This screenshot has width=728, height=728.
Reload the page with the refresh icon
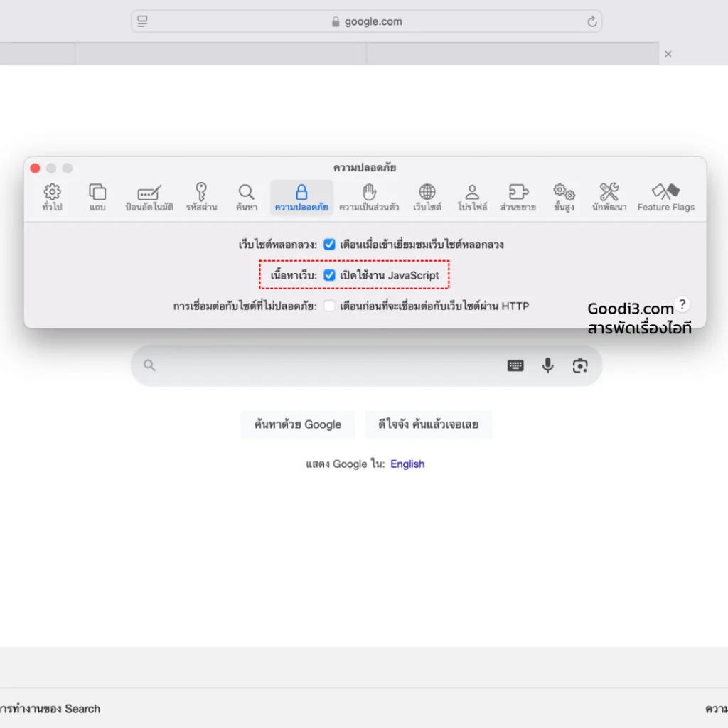pos(591,21)
